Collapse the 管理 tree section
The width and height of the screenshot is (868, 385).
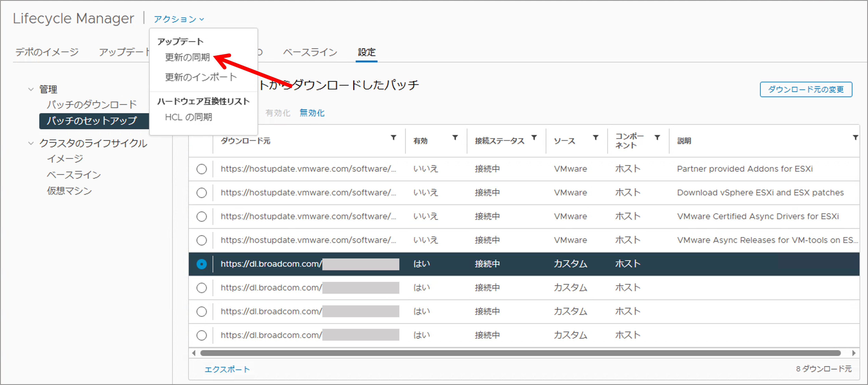point(31,89)
